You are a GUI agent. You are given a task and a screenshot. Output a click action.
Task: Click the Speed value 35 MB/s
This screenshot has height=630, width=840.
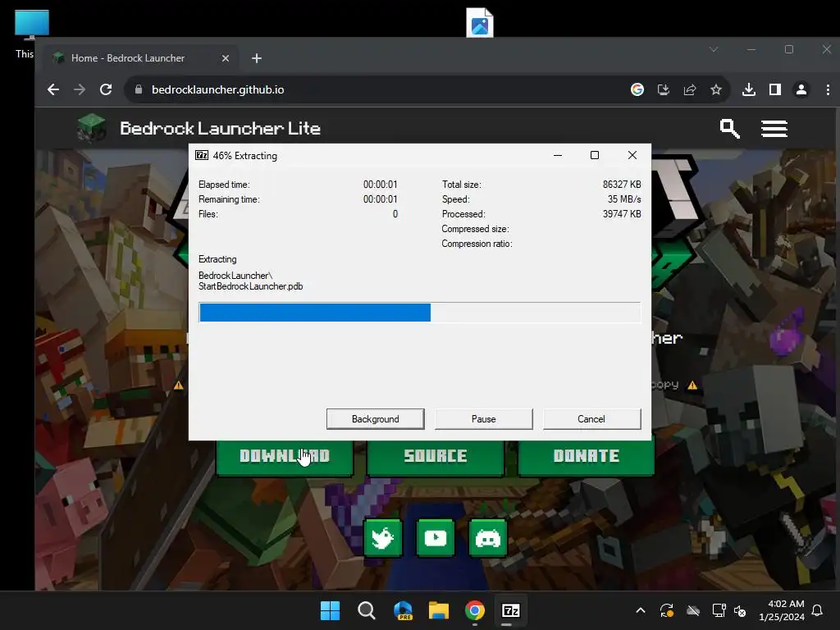point(624,199)
